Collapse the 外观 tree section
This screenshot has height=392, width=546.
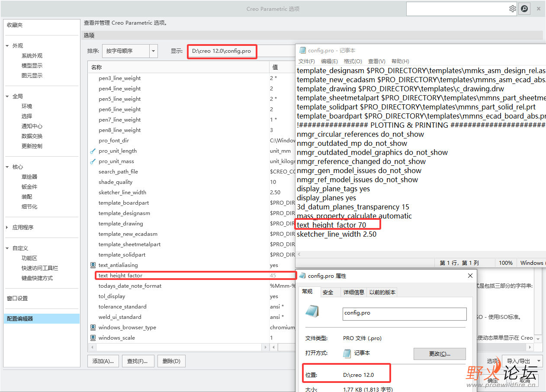[7, 46]
